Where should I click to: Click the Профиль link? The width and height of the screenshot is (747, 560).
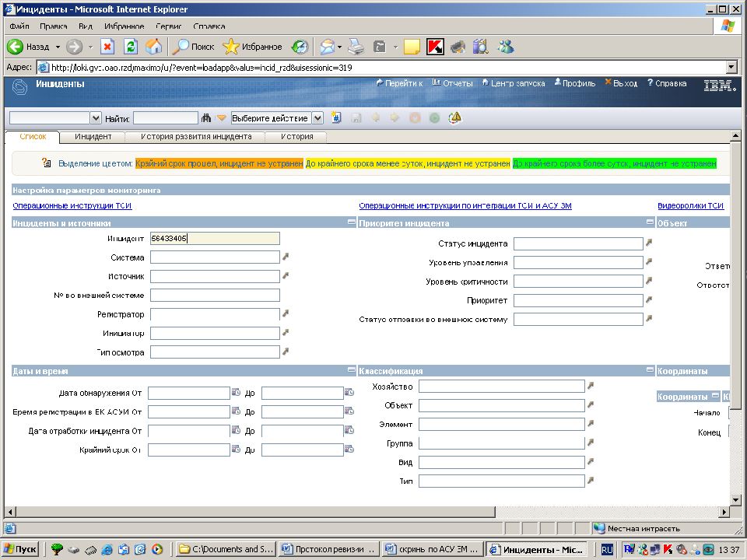point(575,83)
